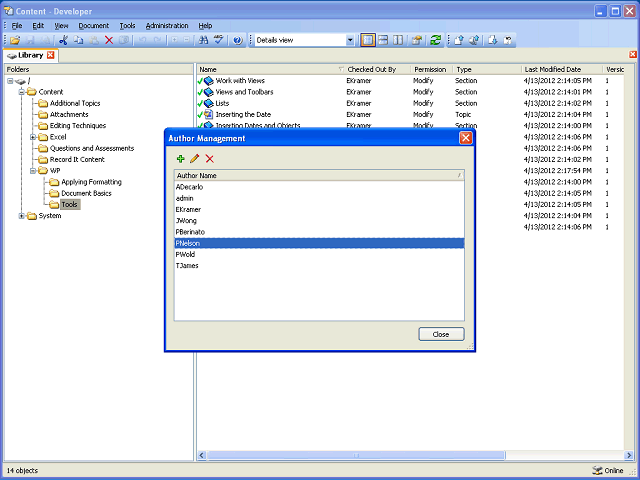Select the Attachments folder
The image size is (640, 480).
tap(69, 115)
